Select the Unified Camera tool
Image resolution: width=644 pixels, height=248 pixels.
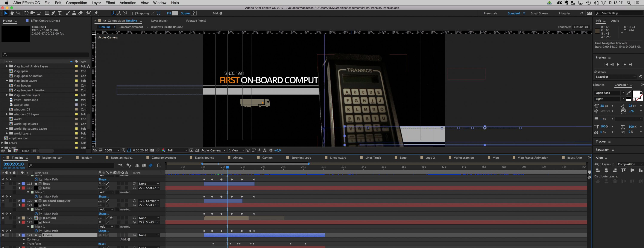tap(32, 13)
